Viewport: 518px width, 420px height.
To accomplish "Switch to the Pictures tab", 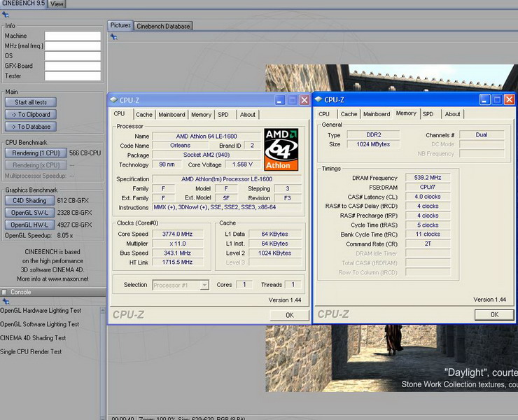I will (x=120, y=25).
